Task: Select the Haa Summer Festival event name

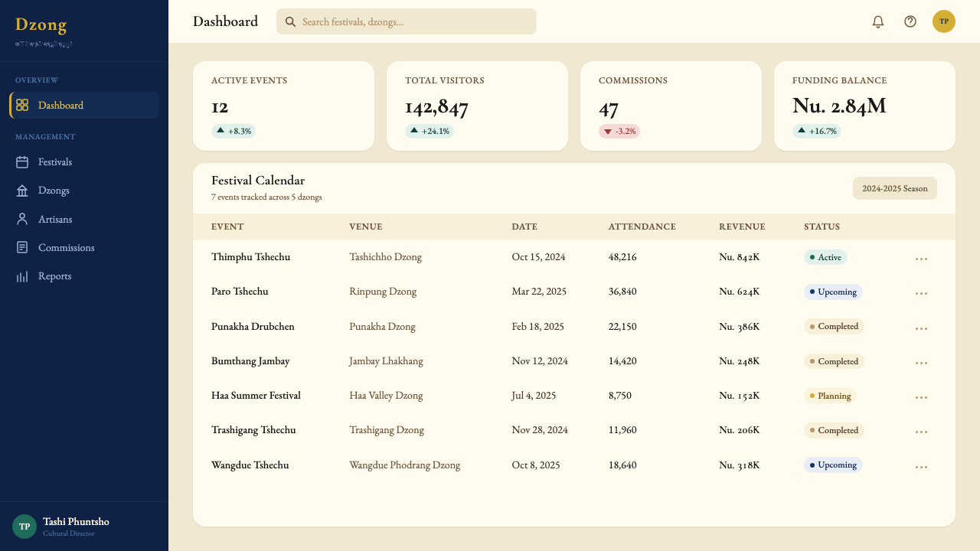Action: [256, 396]
